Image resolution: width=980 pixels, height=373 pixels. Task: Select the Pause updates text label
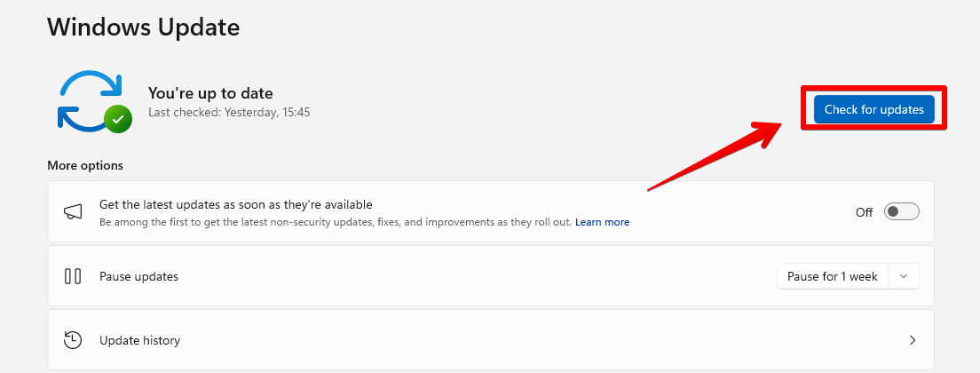click(x=138, y=276)
